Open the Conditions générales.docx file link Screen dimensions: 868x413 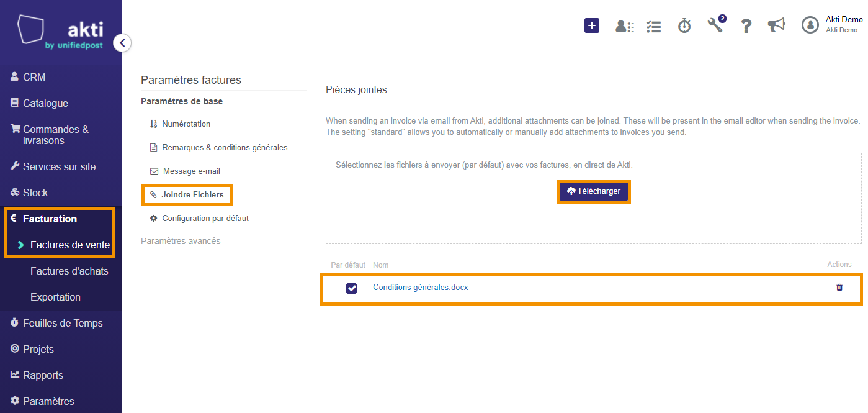click(420, 288)
